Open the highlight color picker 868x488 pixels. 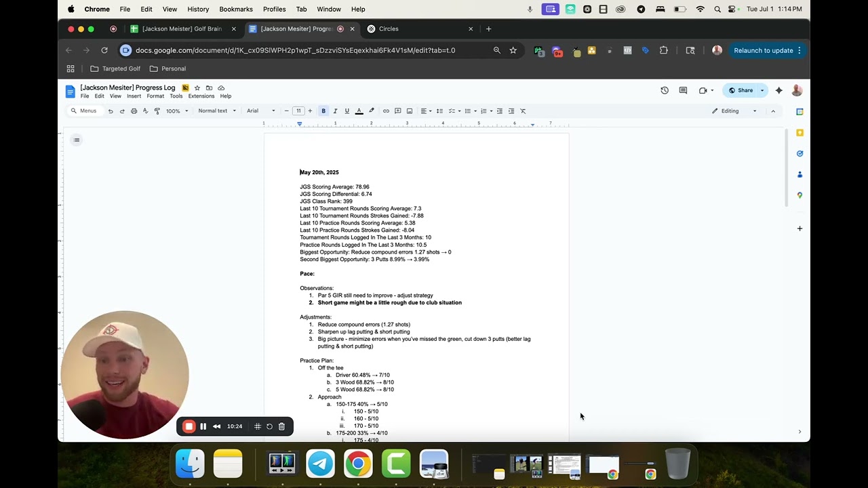[x=371, y=111]
